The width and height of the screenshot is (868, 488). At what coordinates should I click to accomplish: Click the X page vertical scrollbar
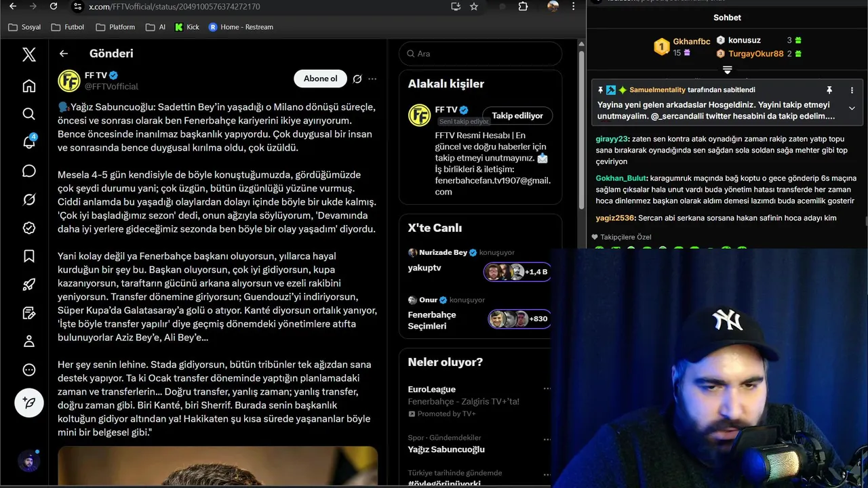581,129
